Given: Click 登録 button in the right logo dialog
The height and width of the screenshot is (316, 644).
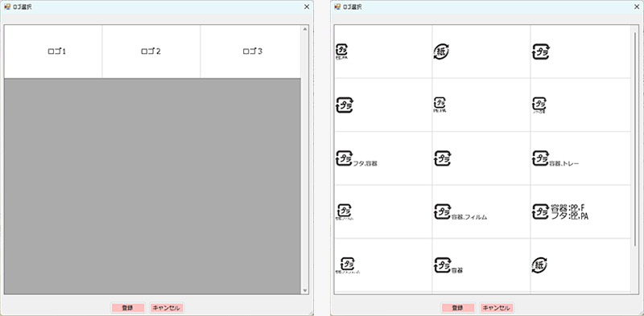Looking at the screenshot, I should 458,308.
